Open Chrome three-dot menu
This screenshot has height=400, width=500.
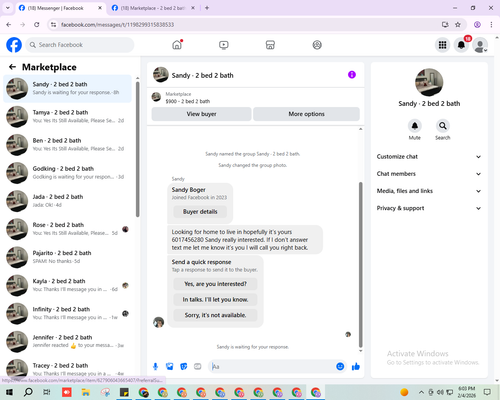pyautogui.click(x=491, y=24)
